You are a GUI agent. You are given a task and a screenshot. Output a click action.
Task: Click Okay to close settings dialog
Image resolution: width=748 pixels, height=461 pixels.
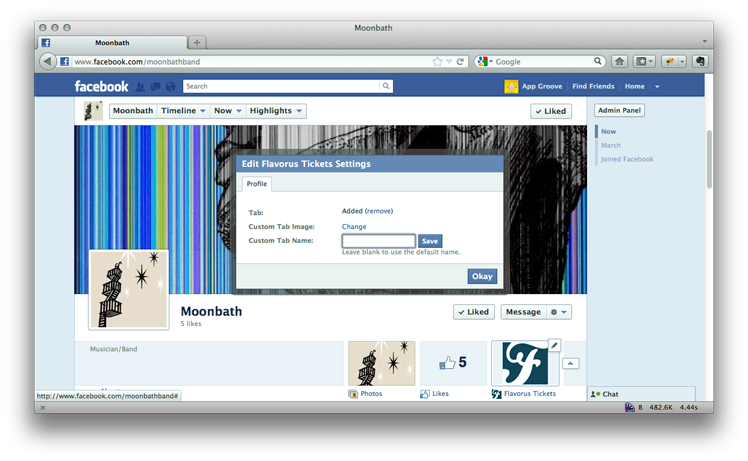482,276
